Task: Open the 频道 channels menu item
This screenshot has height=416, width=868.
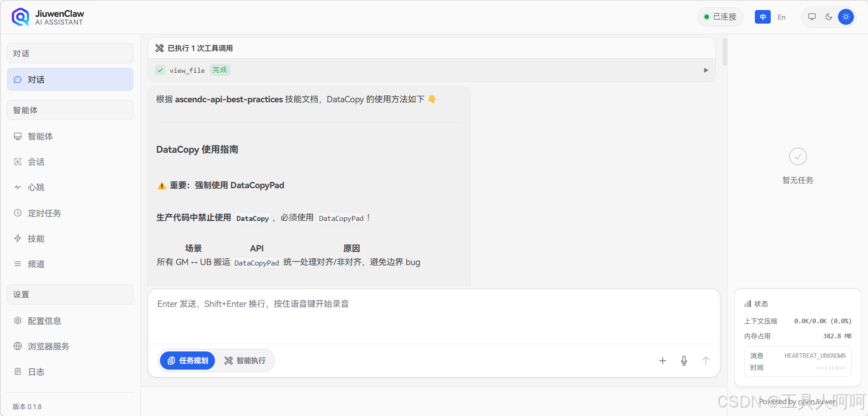Action: tap(70, 264)
